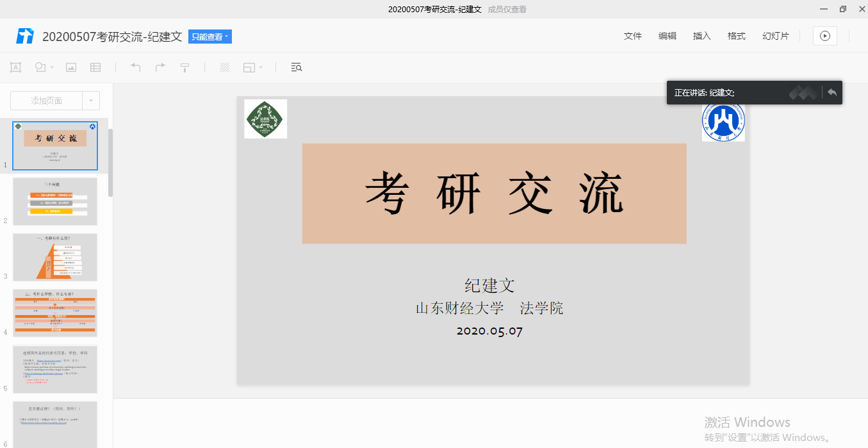The image size is (868, 448).
Task: Open the find and replace icon
Action: (296, 67)
